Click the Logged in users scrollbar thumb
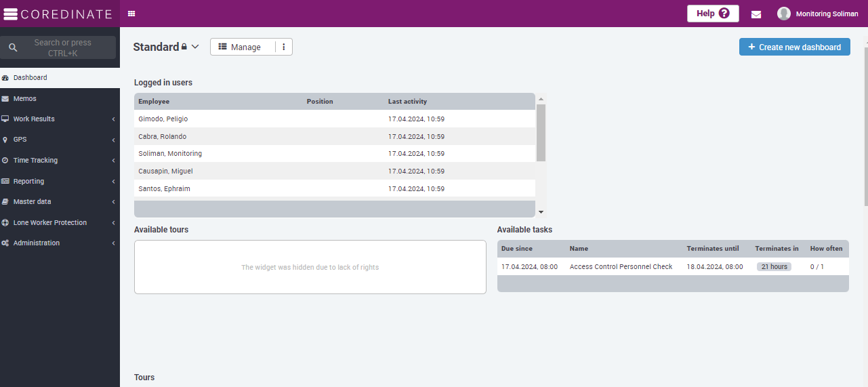868x387 pixels. click(541, 134)
